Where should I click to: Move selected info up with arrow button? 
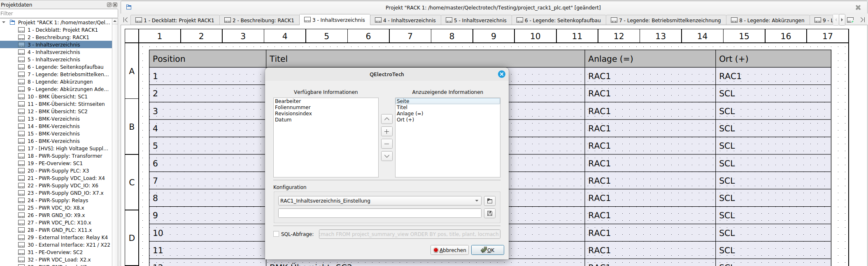[386, 119]
